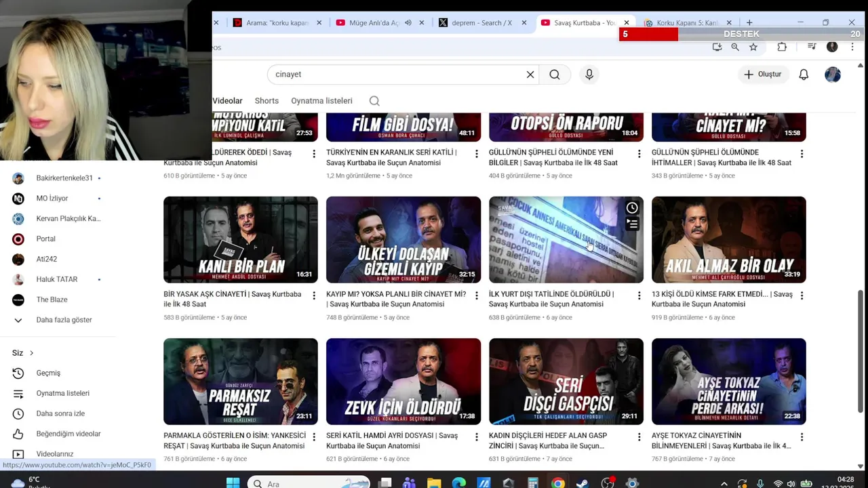
Task: Click search icon in channel tabs row
Action: pyautogui.click(x=374, y=101)
